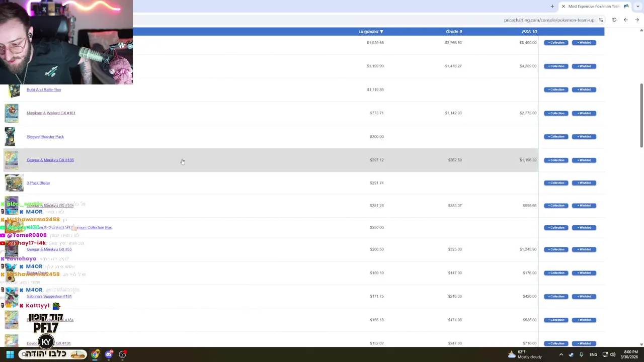Add Sabrina's Suggestion #181 to Wishlist
The width and height of the screenshot is (644, 362).
point(584,297)
